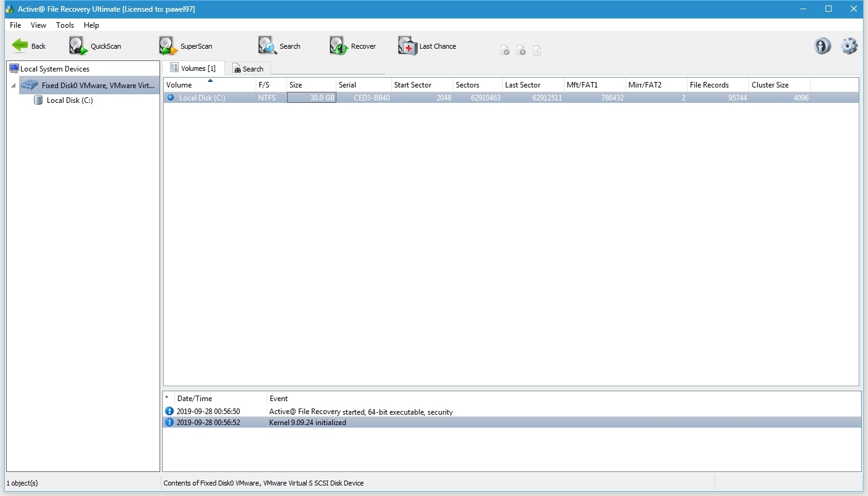Open the Tools menu
868x496 pixels.
pos(65,25)
